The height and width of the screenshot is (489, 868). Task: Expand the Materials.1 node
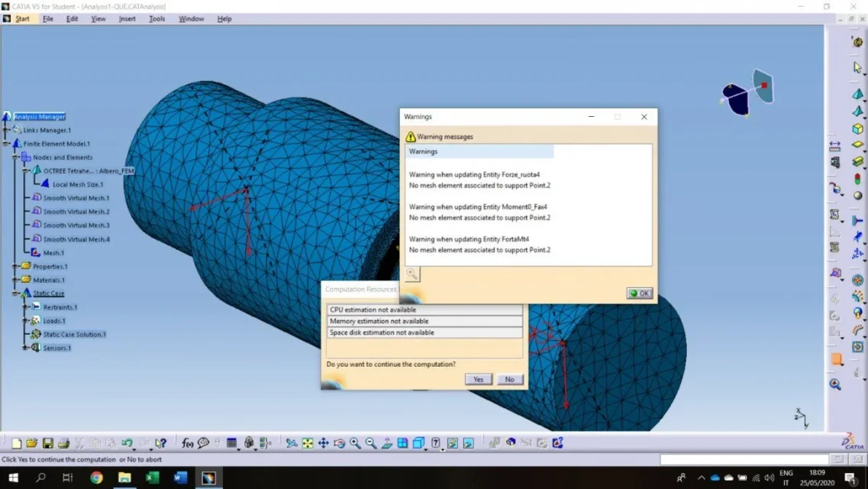[15, 280]
